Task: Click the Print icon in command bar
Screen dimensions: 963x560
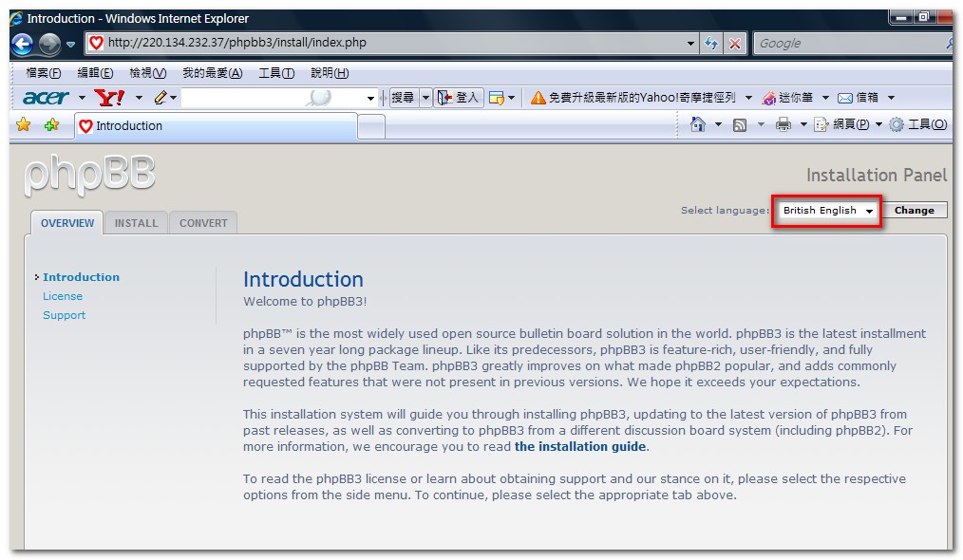Action: click(783, 124)
